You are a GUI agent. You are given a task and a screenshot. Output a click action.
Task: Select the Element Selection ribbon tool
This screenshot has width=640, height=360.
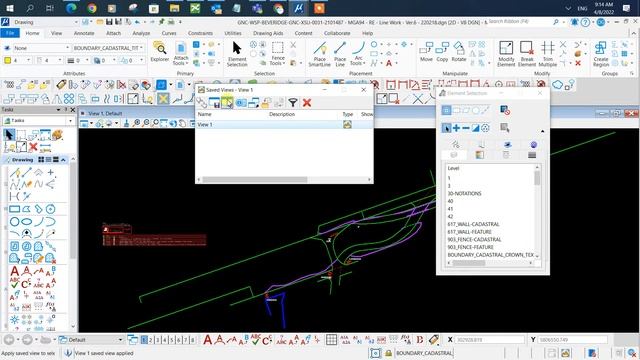(x=237, y=53)
